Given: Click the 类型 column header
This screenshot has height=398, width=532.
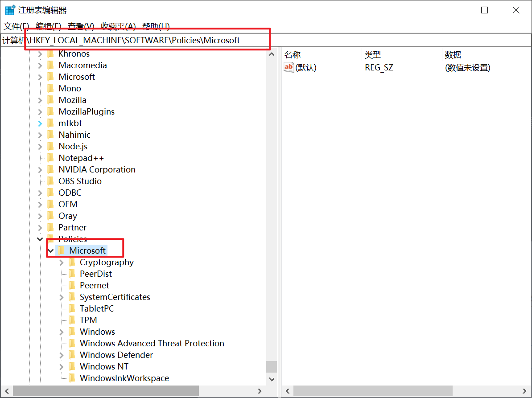Looking at the screenshot, I should (x=402, y=54).
